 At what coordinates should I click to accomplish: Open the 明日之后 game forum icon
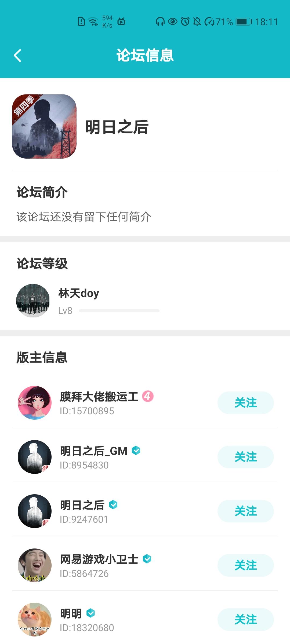44,126
